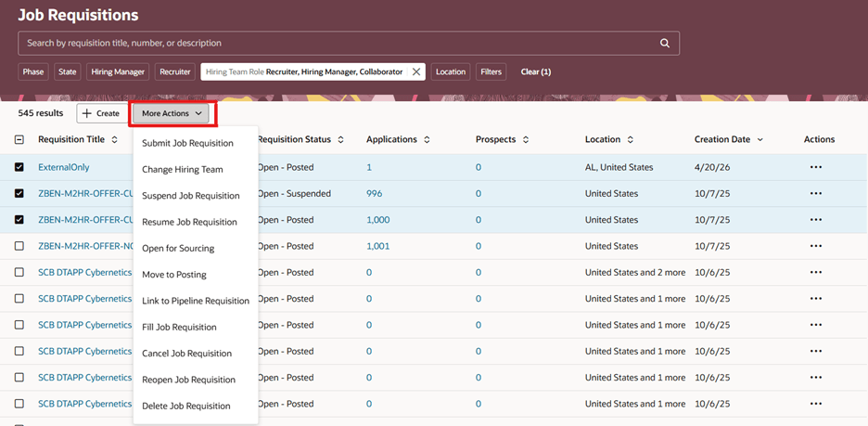Screen dimensions: 868x426
Task: View the 1,000 applications link
Action: pos(378,220)
